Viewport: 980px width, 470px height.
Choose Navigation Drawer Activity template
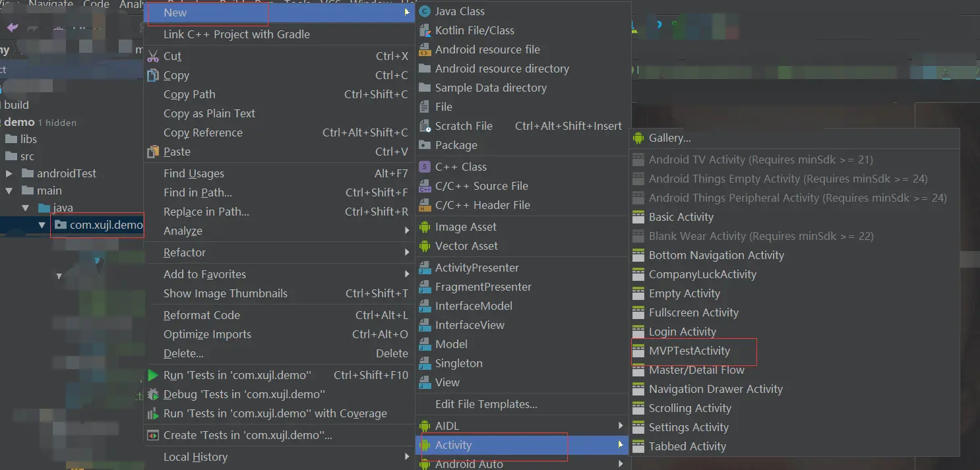point(795,389)
